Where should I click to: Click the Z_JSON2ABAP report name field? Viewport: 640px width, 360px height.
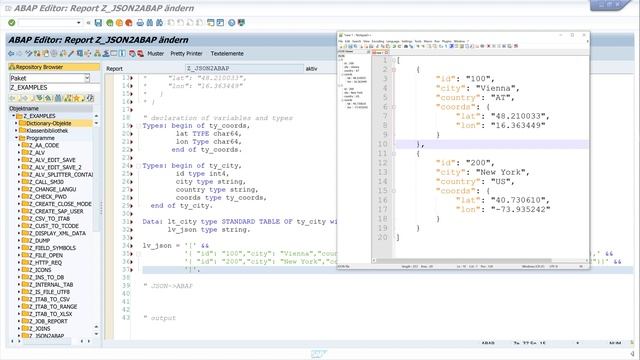tap(244, 69)
